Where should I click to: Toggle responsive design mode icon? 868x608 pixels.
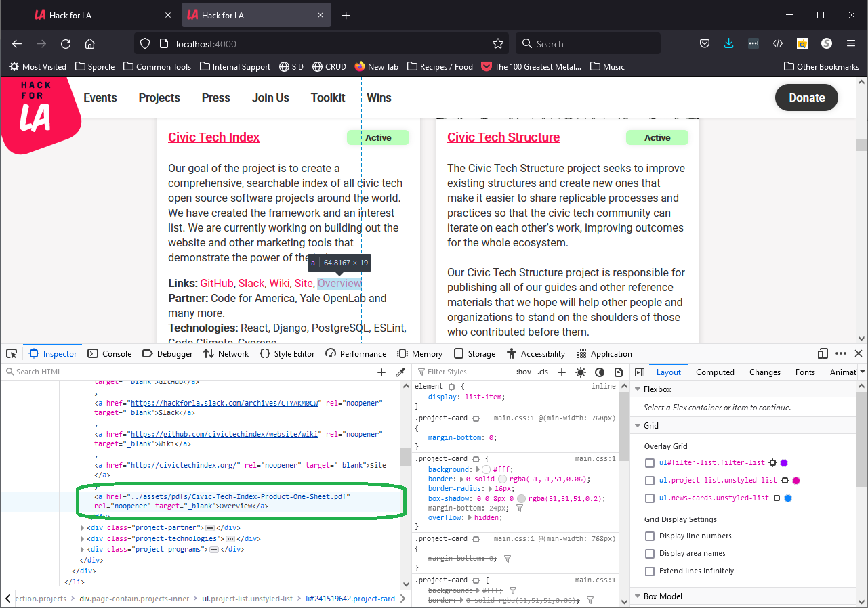pos(823,353)
